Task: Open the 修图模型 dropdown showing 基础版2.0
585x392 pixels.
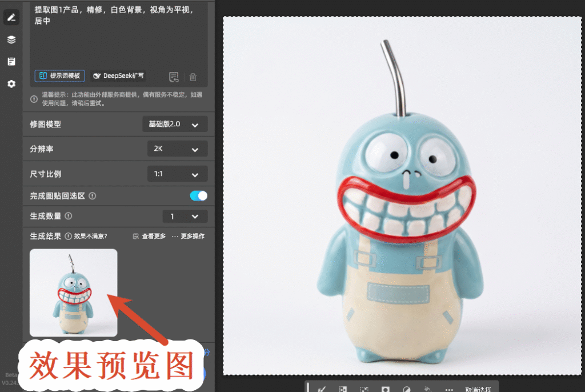Action: click(x=175, y=124)
